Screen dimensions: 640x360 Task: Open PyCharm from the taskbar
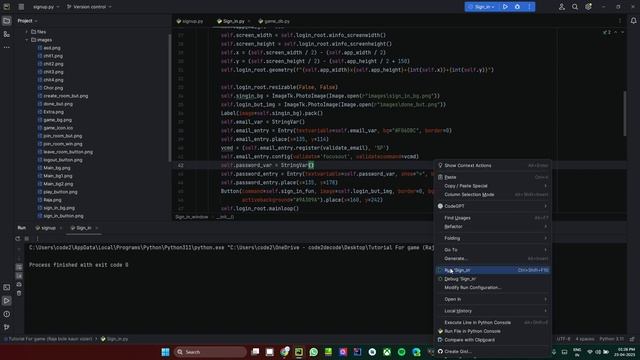tap(299, 352)
